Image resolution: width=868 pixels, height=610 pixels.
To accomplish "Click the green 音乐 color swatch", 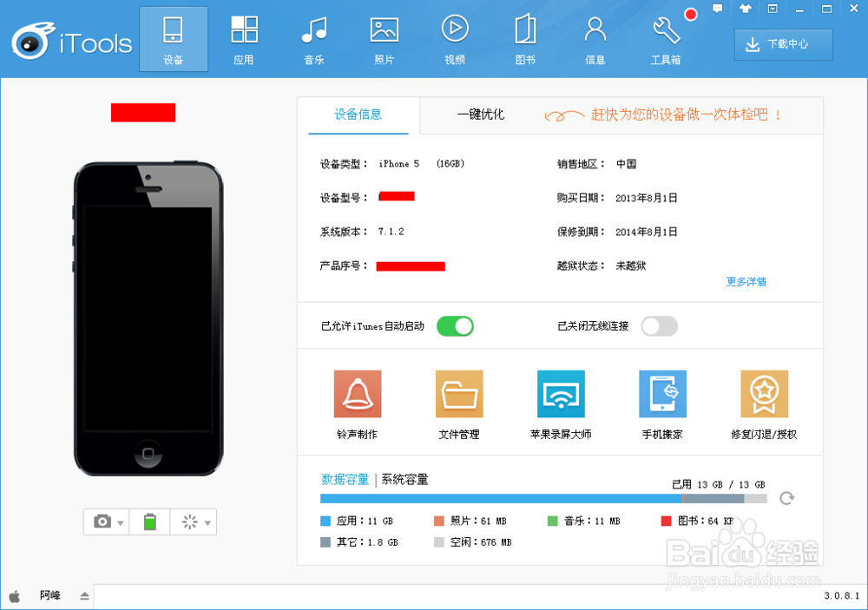I will point(552,521).
